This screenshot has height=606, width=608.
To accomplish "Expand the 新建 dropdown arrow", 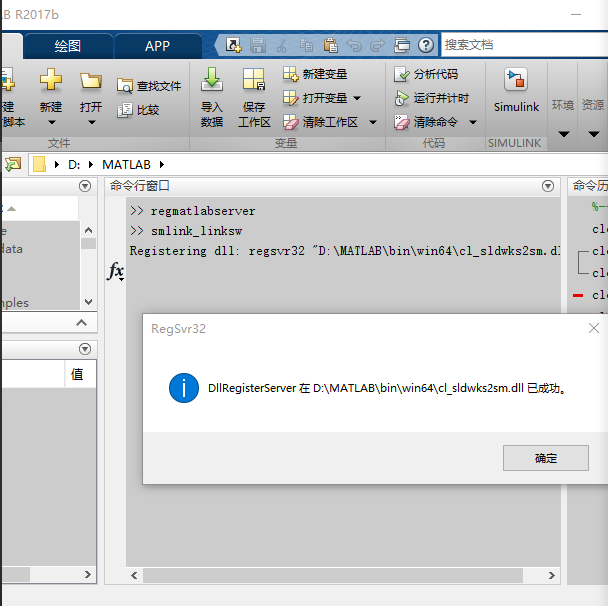I will click(x=52, y=122).
